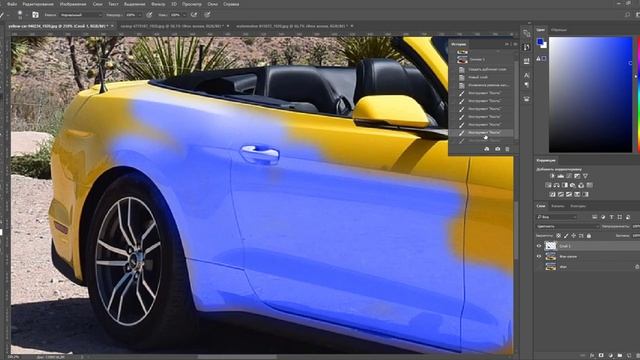Toggle pressure for brush size icon
This screenshot has width=640, height=360.
tap(207, 15)
